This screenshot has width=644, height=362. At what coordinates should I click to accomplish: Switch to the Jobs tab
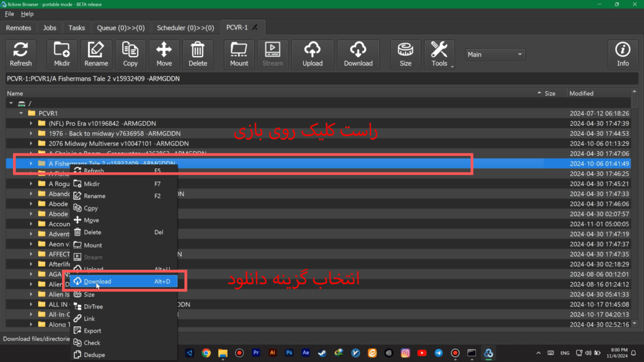pyautogui.click(x=50, y=28)
